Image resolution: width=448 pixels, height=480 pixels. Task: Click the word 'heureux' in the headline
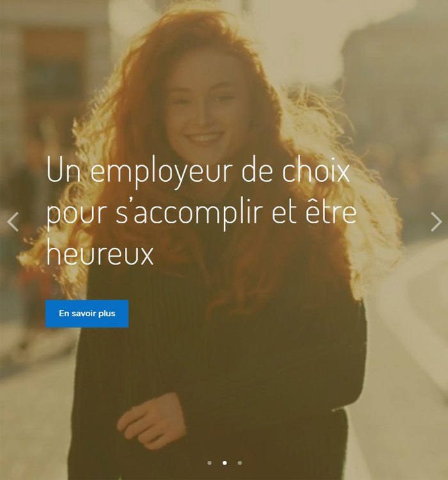tap(100, 252)
